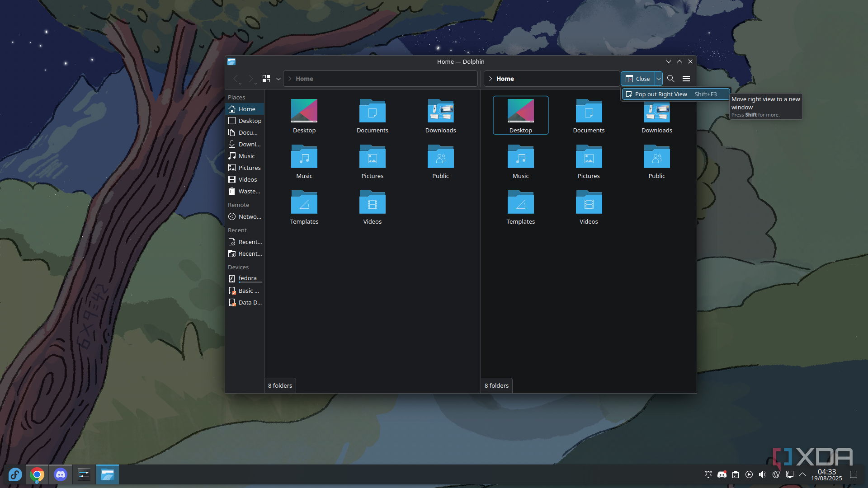The height and width of the screenshot is (488, 868).
Task: Select Documents folder in left pane
Action: pos(373,116)
